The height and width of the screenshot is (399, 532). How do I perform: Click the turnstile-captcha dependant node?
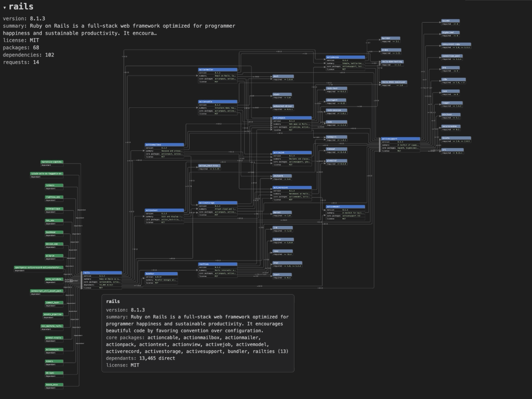pos(52,163)
